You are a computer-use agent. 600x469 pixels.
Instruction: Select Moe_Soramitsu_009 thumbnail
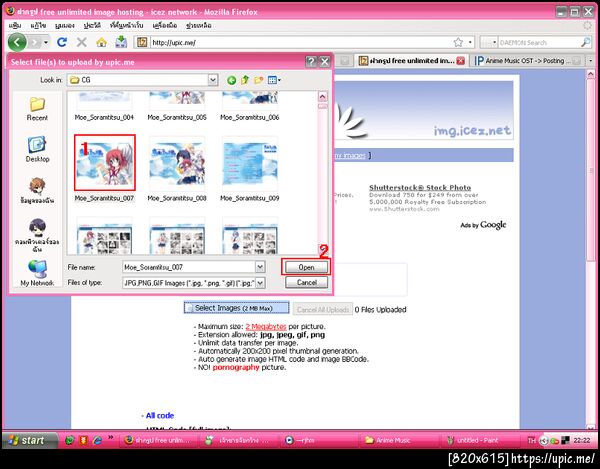coord(250,163)
